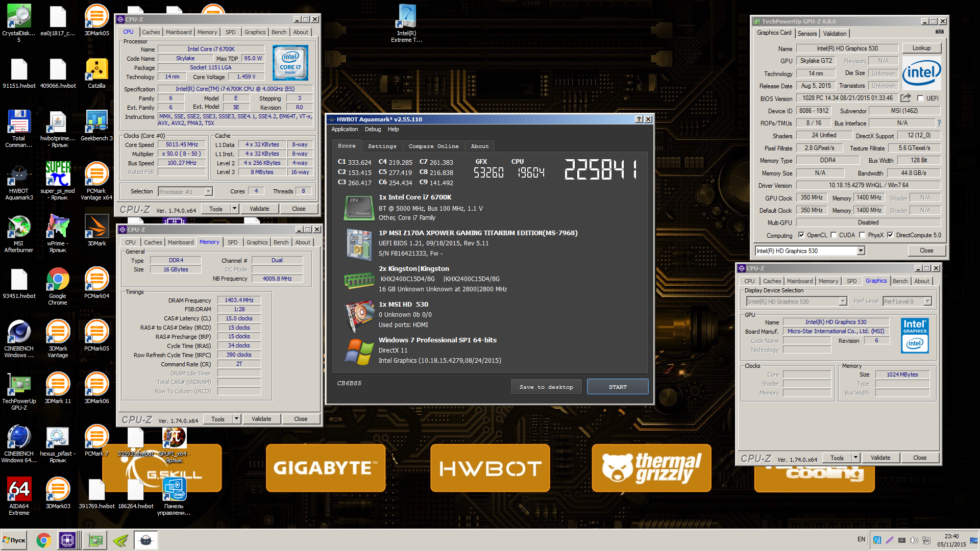980x551 pixels.
Task: Select the 3DMark 11 desktop icon
Action: 58,388
